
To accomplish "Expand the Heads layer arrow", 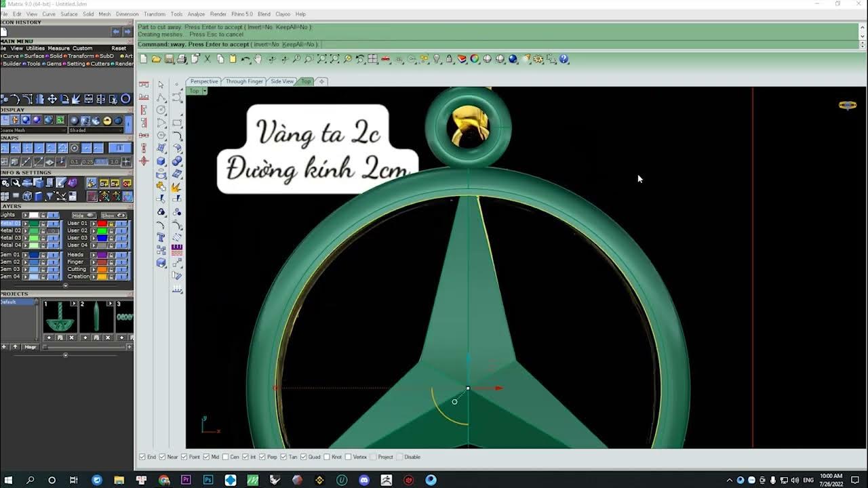I will (x=94, y=255).
